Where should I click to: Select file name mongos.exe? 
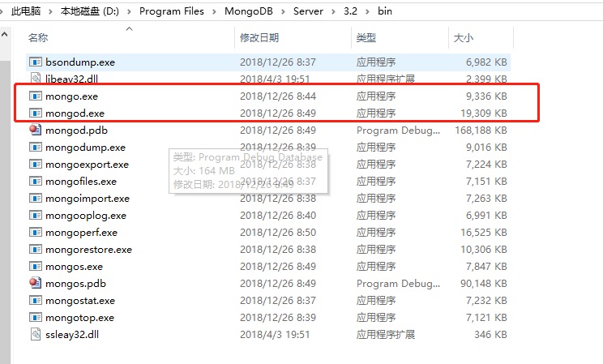click(74, 266)
